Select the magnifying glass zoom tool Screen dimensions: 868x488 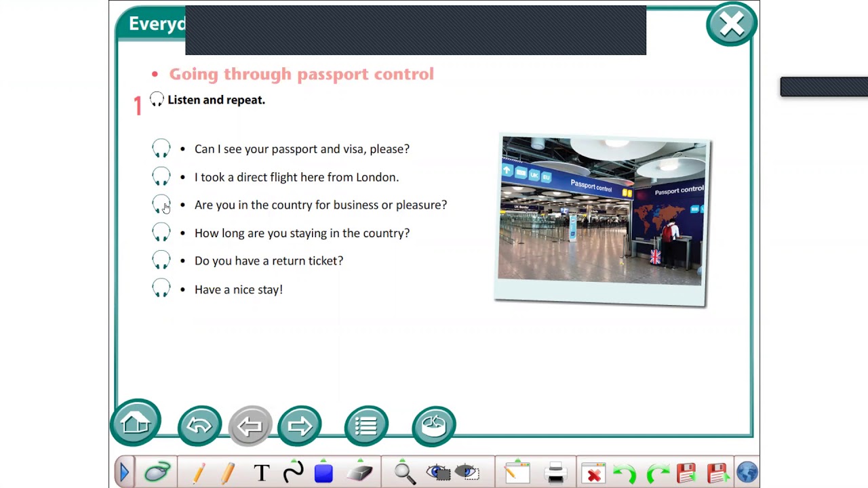tap(405, 472)
